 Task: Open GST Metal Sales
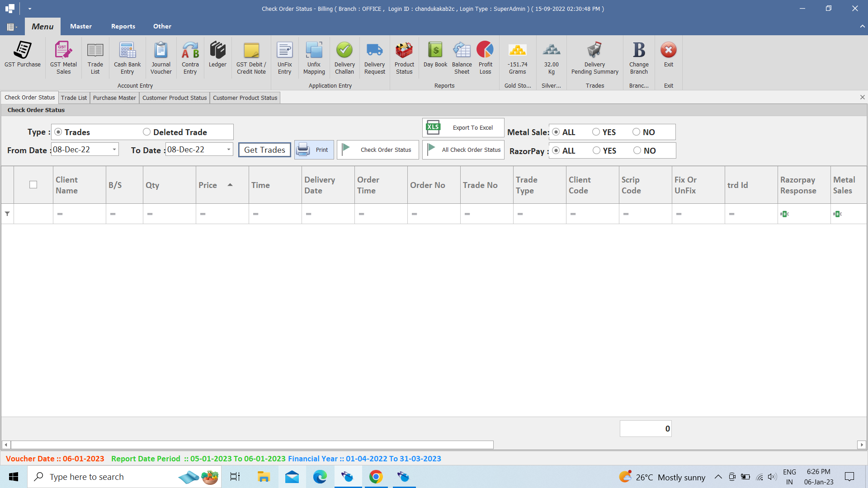(63, 58)
